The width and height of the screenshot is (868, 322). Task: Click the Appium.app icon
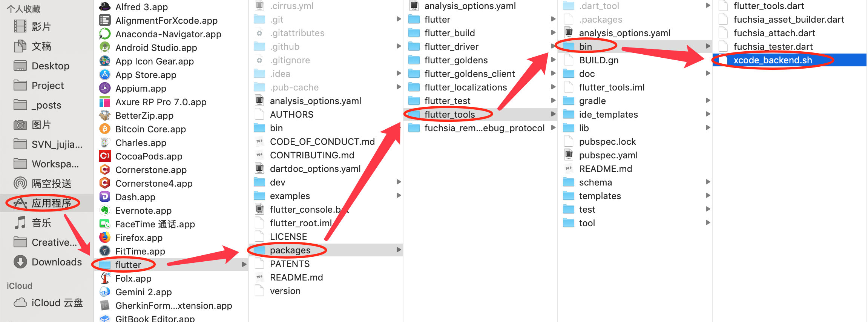click(x=104, y=88)
